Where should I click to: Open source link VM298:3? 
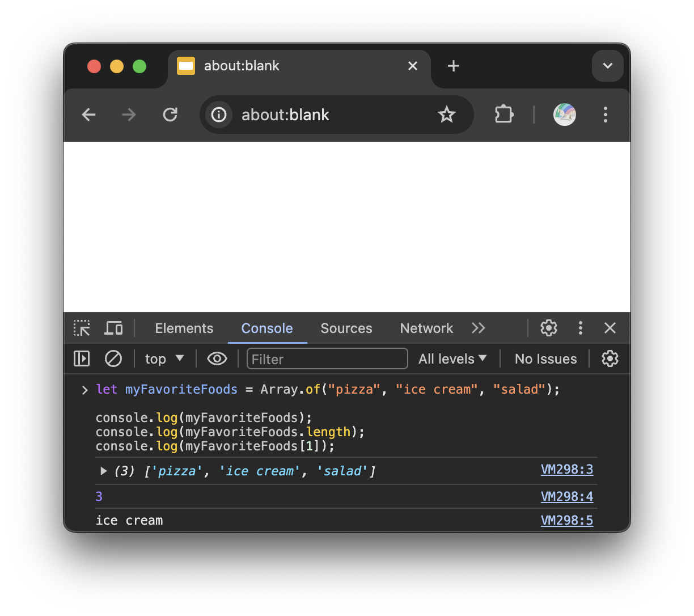[567, 469]
